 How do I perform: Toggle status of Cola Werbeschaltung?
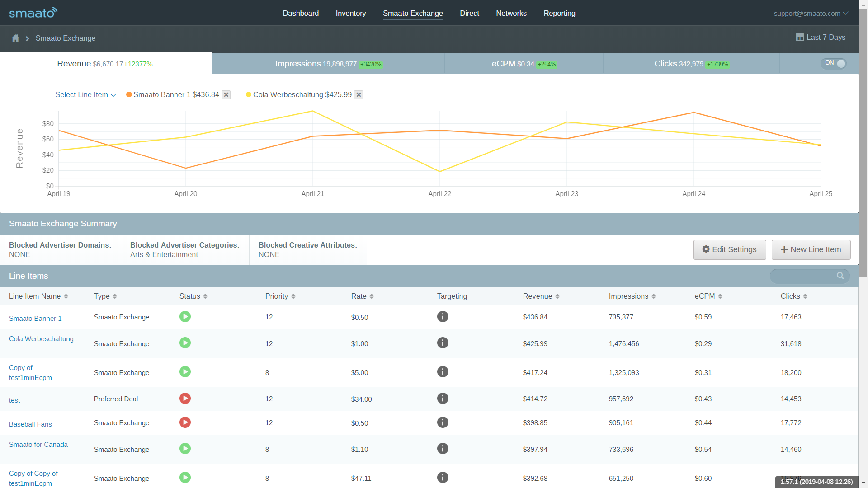click(x=185, y=343)
